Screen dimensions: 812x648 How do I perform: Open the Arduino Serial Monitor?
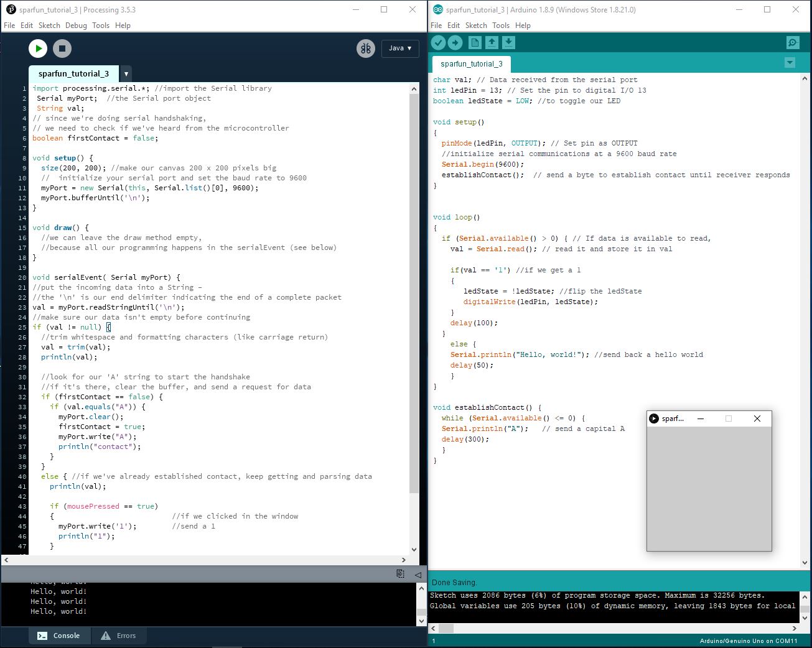[793, 42]
